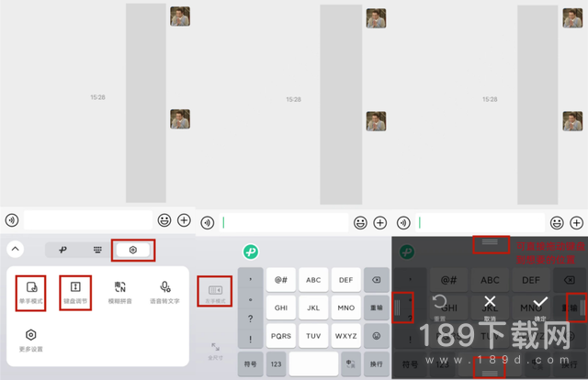The image size is (588, 380).
Task: Tap green input method logo in middle keyboard
Action: [x=251, y=251]
